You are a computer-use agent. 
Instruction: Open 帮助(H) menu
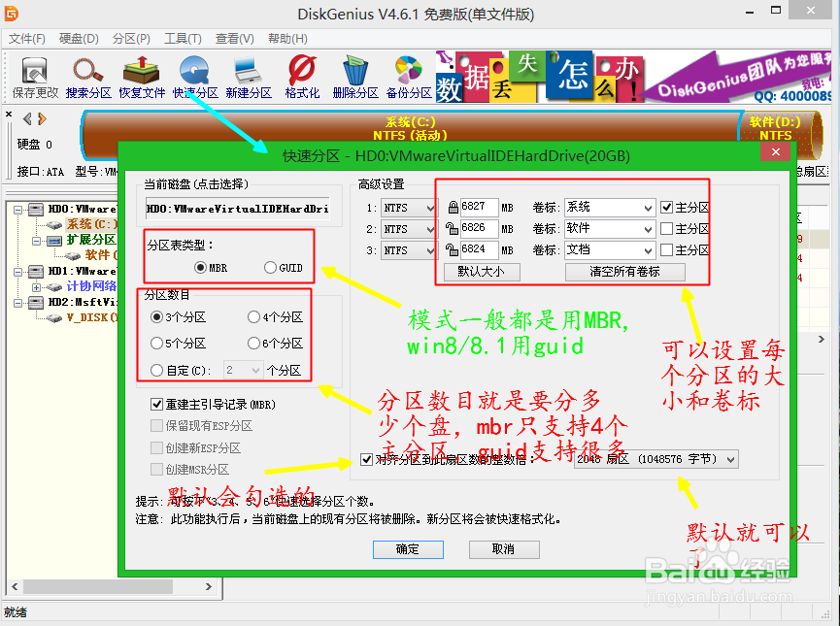coord(287,39)
